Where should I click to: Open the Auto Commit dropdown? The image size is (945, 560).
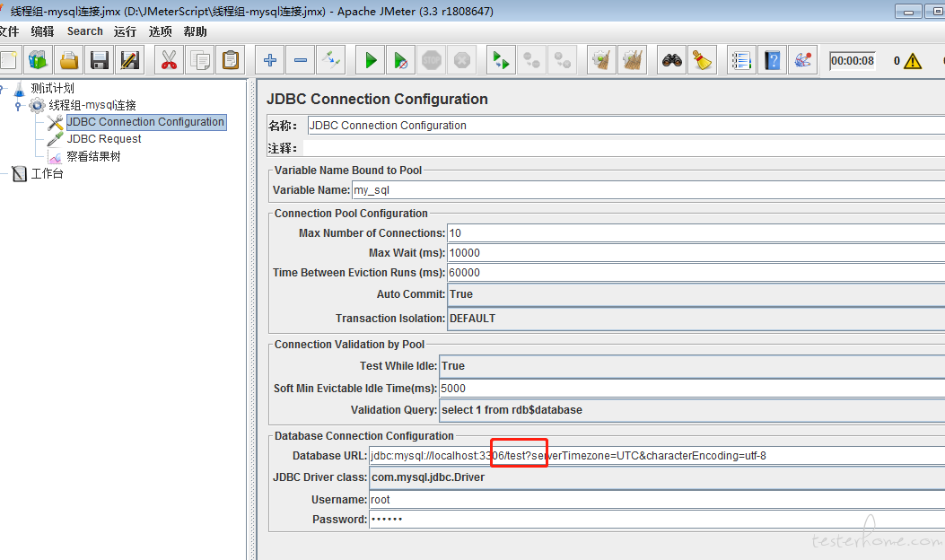pos(696,294)
